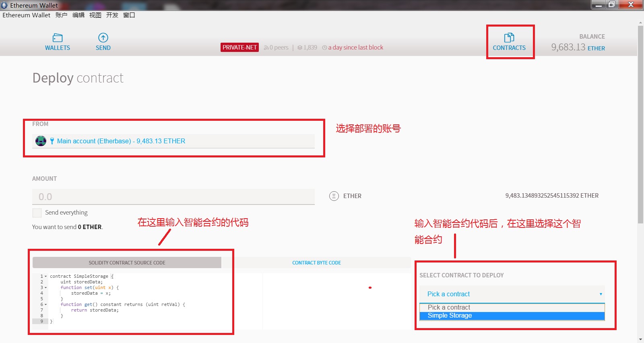Click the 'You want to send 0 ETHER' text

[68, 227]
